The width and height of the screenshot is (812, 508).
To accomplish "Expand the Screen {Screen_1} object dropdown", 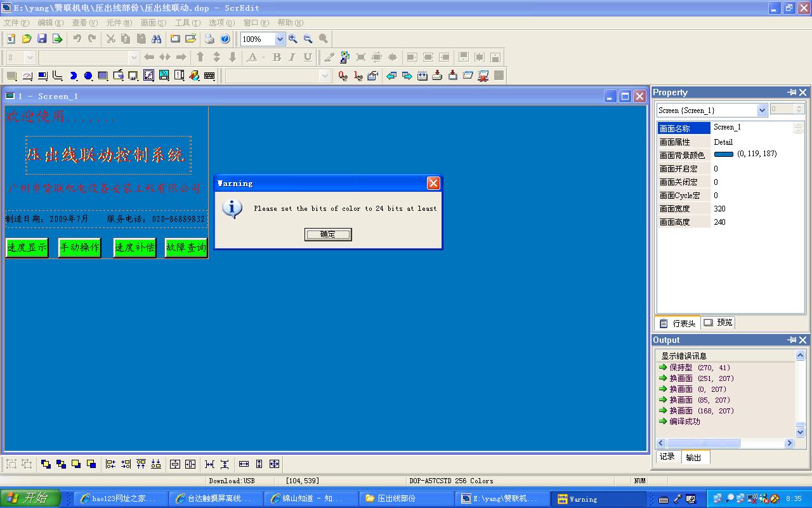I will click(x=762, y=110).
